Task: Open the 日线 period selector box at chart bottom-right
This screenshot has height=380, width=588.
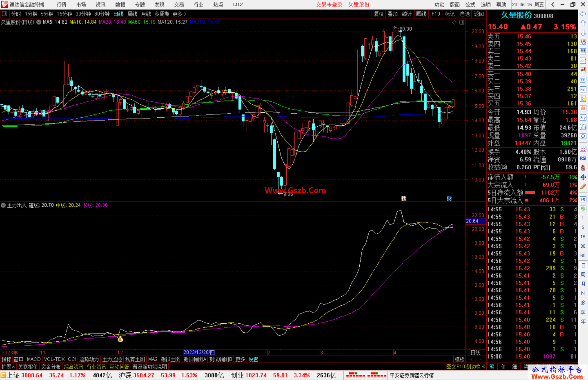Action: point(476,352)
